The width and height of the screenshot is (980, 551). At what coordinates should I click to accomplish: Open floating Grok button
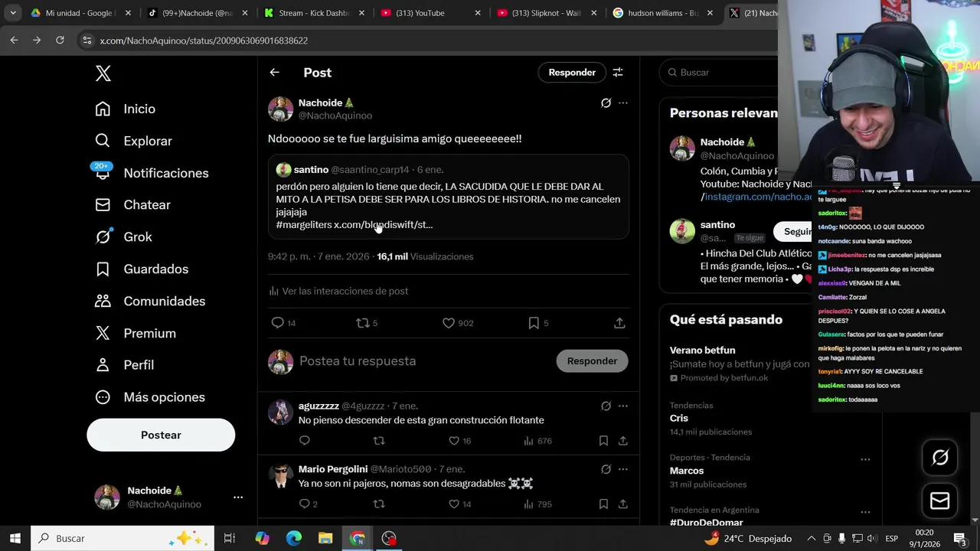click(940, 458)
